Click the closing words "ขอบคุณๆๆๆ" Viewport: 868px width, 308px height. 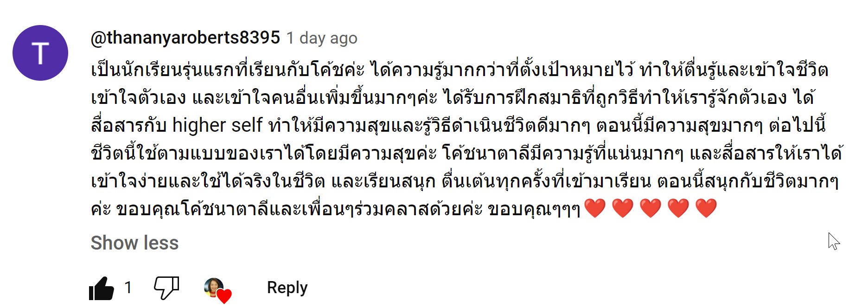[533, 209]
